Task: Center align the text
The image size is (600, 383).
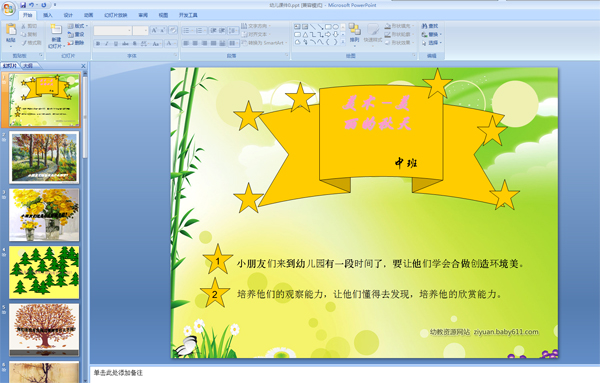Action: pos(195,43)
